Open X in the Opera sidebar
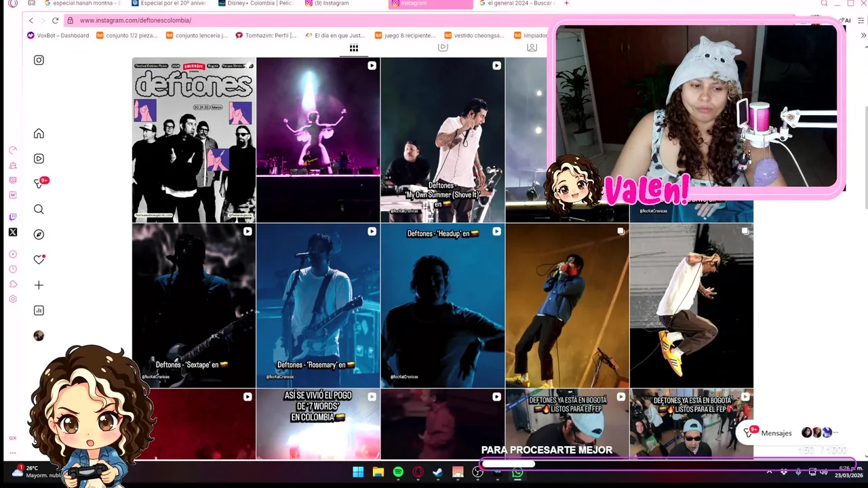 coord(13,232)
